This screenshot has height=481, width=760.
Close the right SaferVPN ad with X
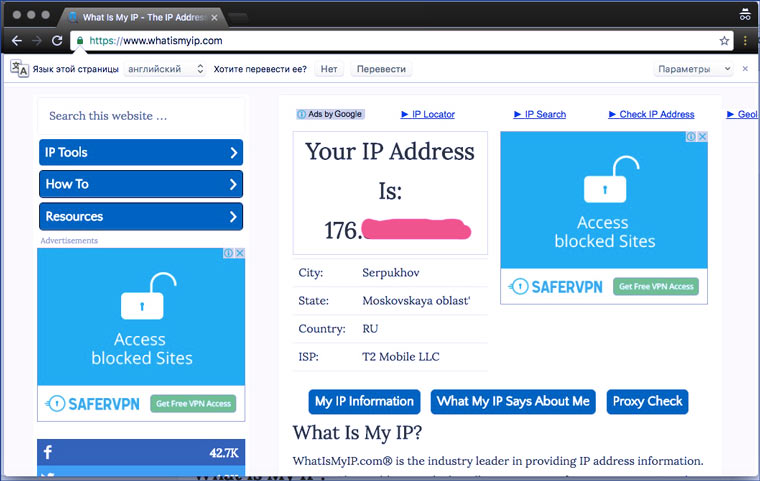click(702, 137)
